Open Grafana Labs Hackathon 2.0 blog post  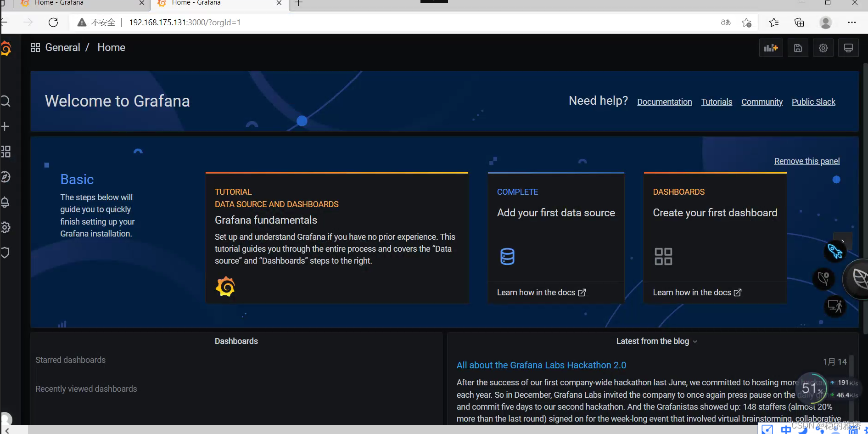[541, 365]
